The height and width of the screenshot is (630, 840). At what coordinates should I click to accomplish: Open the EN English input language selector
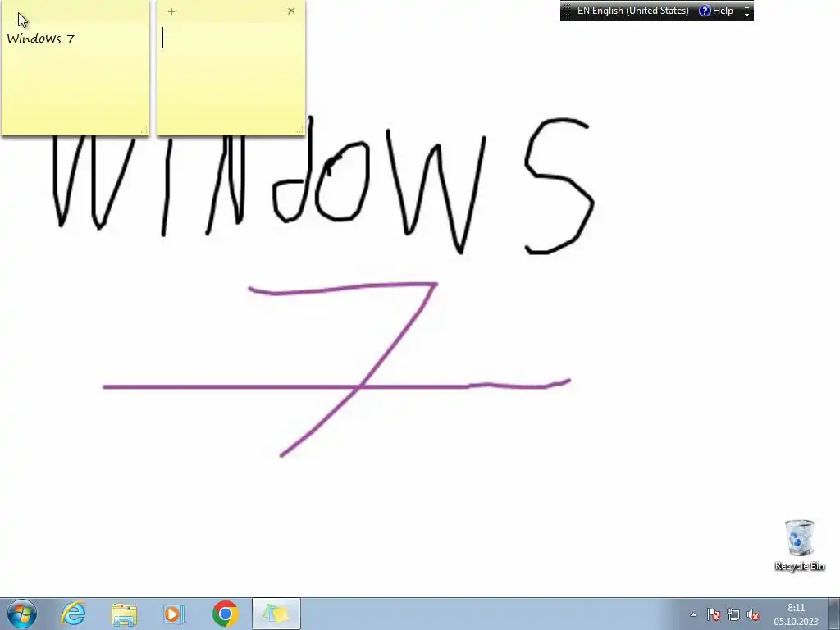click(x=632, y=11)
